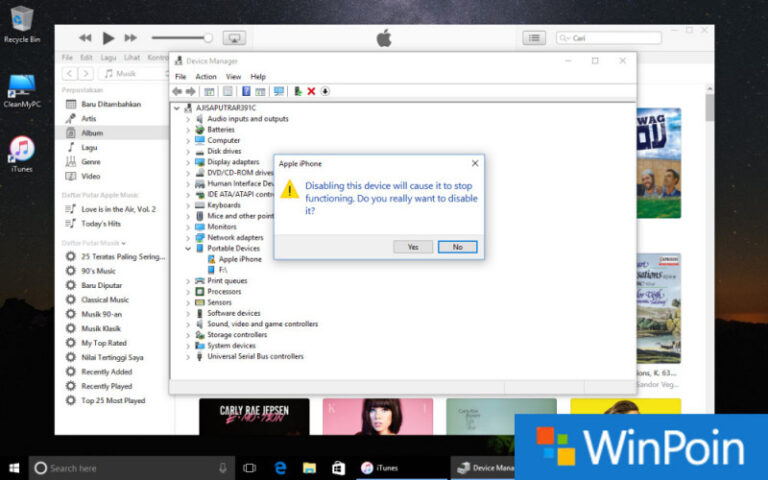Click the blue help icon in Device Manager toolbar
768x480 pixels.
[x=246, y=91]
